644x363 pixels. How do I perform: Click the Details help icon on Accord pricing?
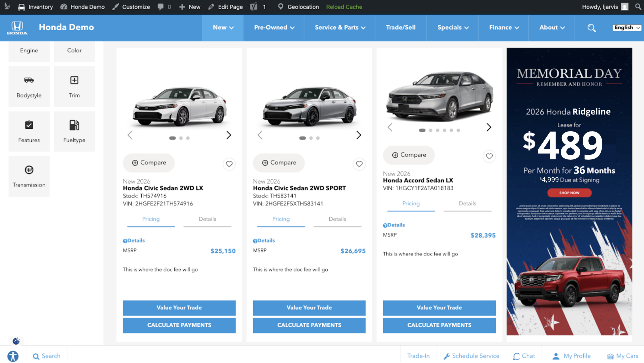[x=385, y=225]
